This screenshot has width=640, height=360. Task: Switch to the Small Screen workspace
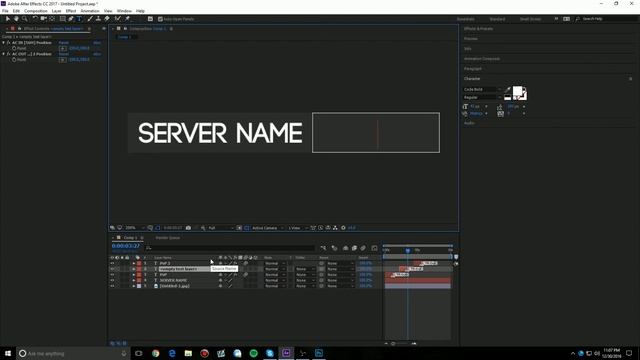530,19
